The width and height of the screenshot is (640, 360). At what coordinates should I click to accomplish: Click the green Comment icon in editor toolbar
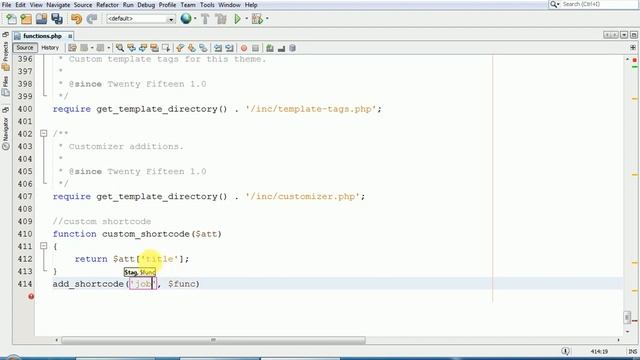pyautogui.click(x=270, y=48)
